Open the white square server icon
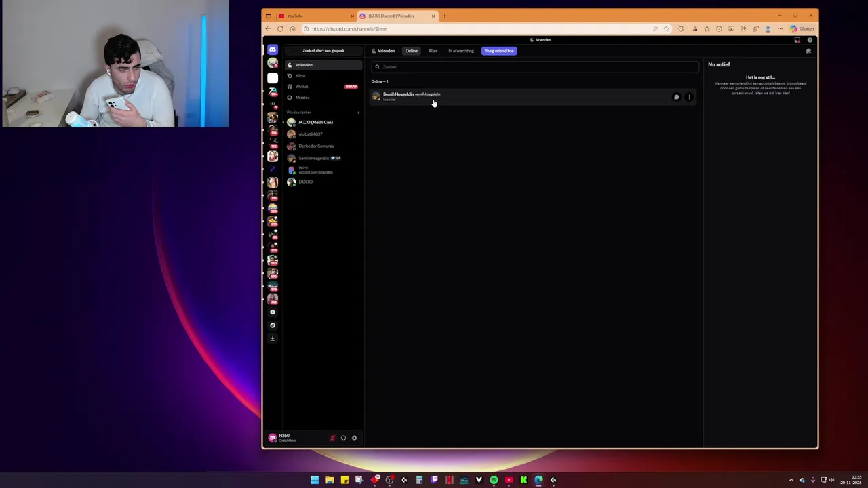Viewport: 868px width, 488px height. (x=273, y=78)
